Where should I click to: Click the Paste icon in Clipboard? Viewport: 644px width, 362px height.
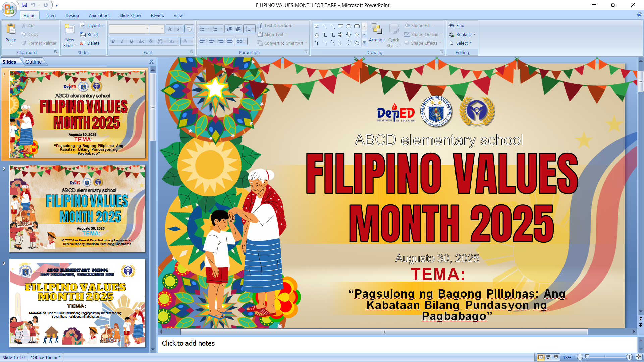click(11, 29)
